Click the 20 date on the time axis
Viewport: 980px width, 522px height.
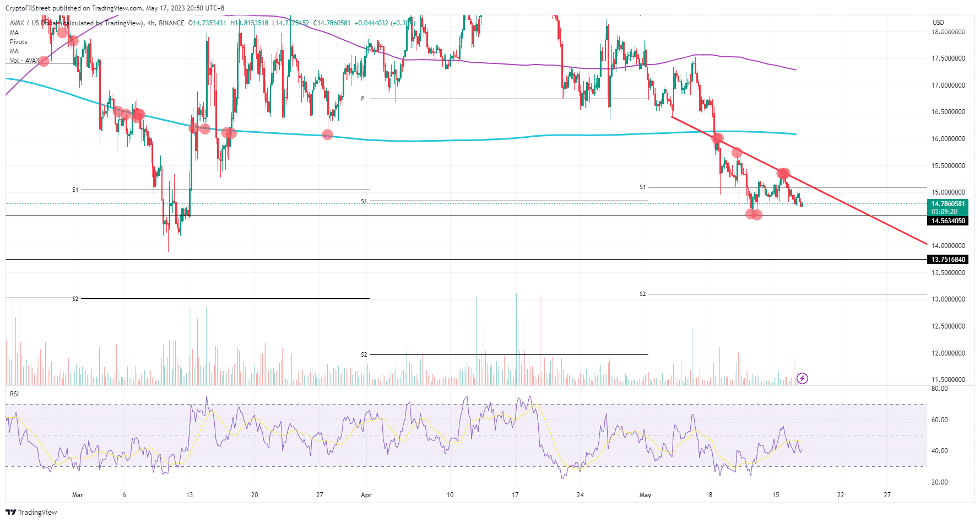(x=255, y=495)
